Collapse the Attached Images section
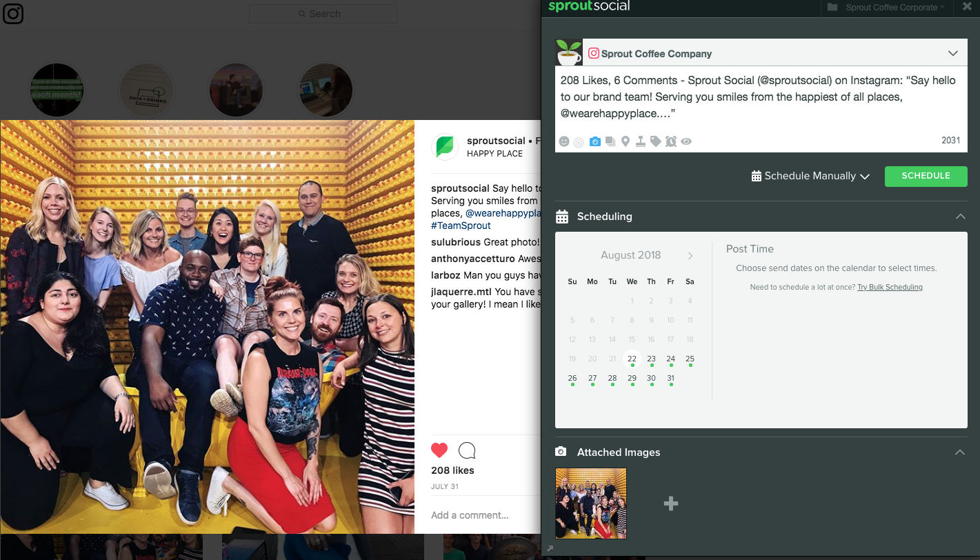The width and height of the screenshot is (980, 560). 960,452
